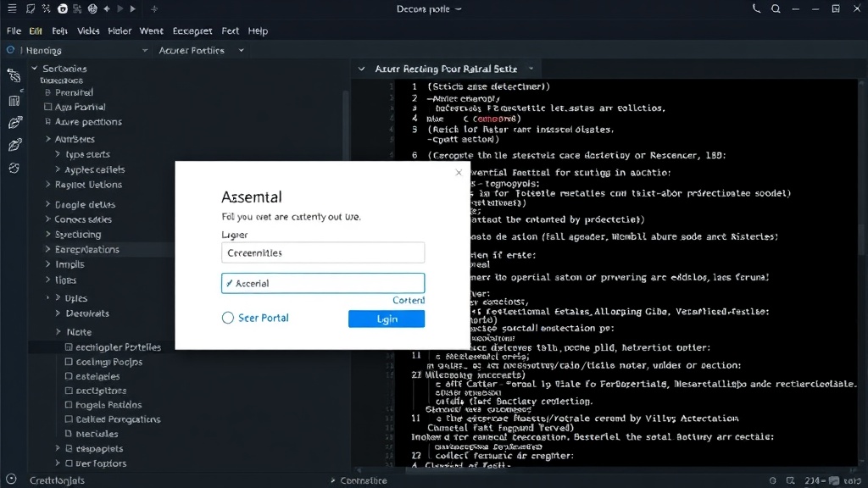Collapse the editor tab header chevron
The height and width of the screenshot is (488, 868).
coord(361,69)
